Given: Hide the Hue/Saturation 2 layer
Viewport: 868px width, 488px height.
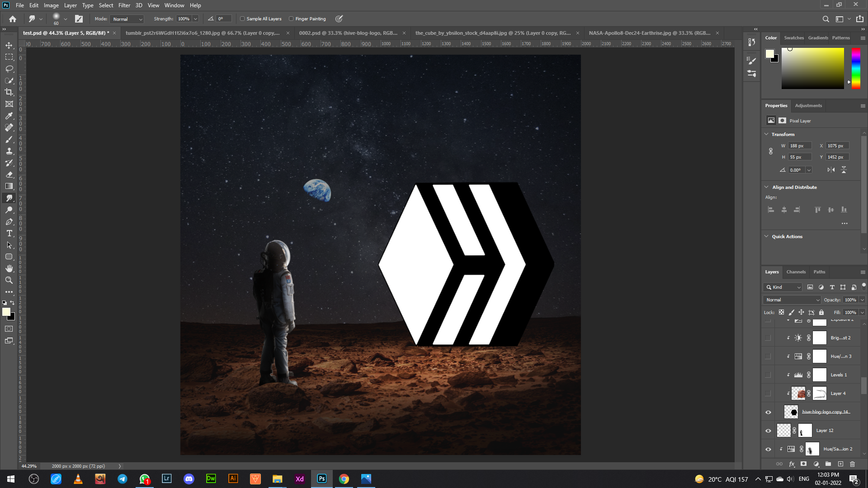Looking at the screenshot, I should (x=768, y=449).
